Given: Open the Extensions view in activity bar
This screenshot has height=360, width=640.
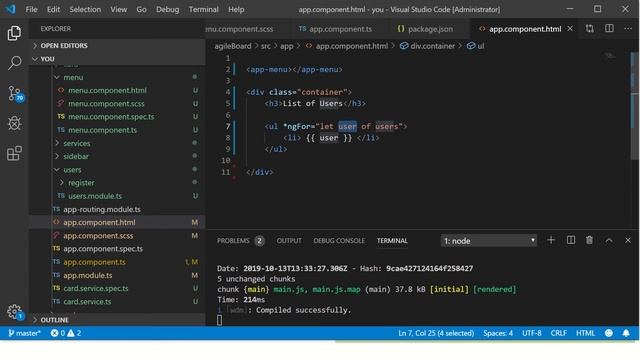Looking at the screenshot, I should point(14,153).
